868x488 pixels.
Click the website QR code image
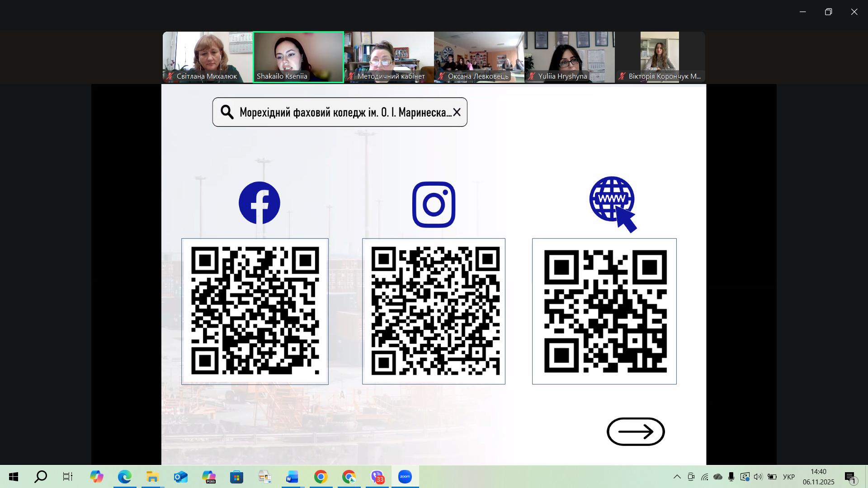point(604,311)
